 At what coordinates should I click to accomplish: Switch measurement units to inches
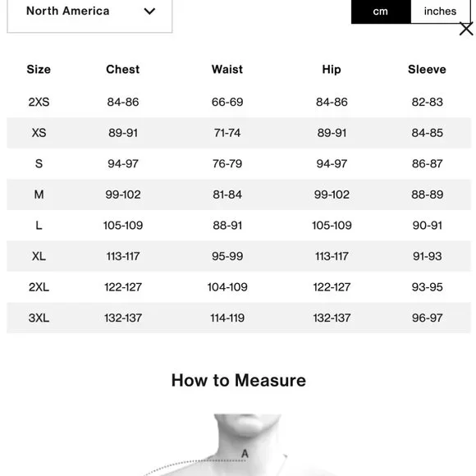tap(440, 11)
